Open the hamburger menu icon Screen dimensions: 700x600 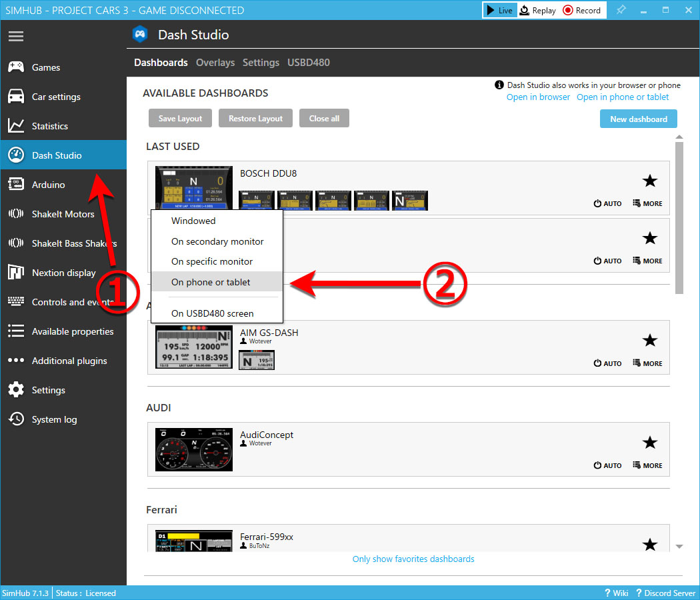click(x=15, y=36)
